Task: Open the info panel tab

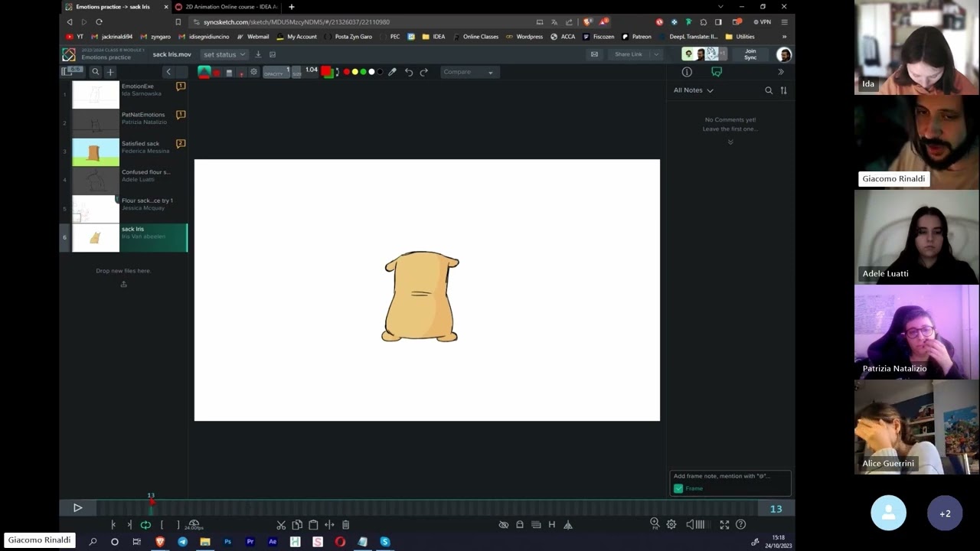Action: tap(687, 72)
